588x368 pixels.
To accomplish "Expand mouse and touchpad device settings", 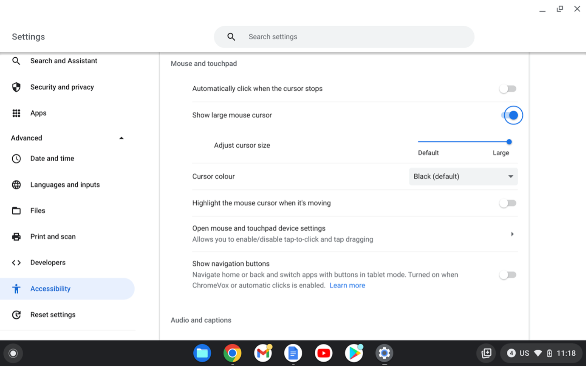I will click(512, 233).
